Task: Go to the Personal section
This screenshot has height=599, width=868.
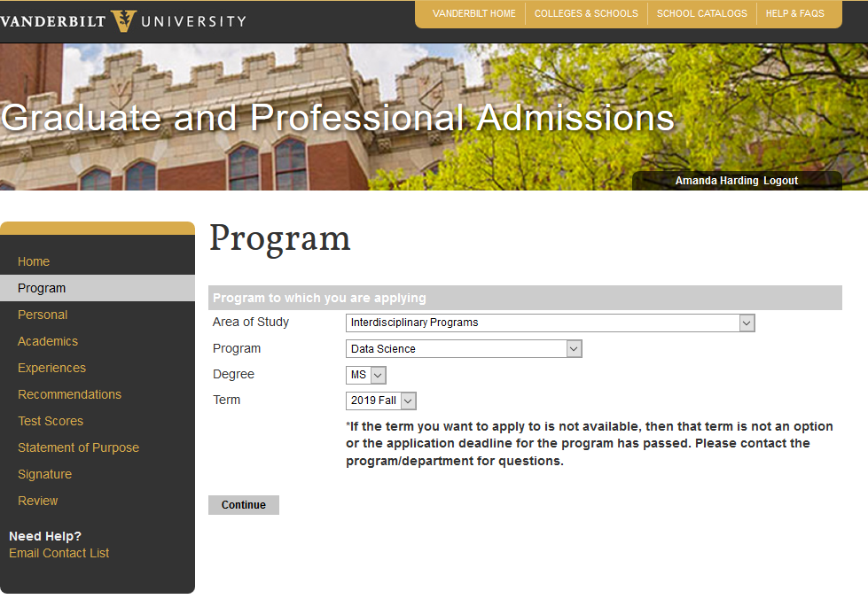Action: point(43,315)
